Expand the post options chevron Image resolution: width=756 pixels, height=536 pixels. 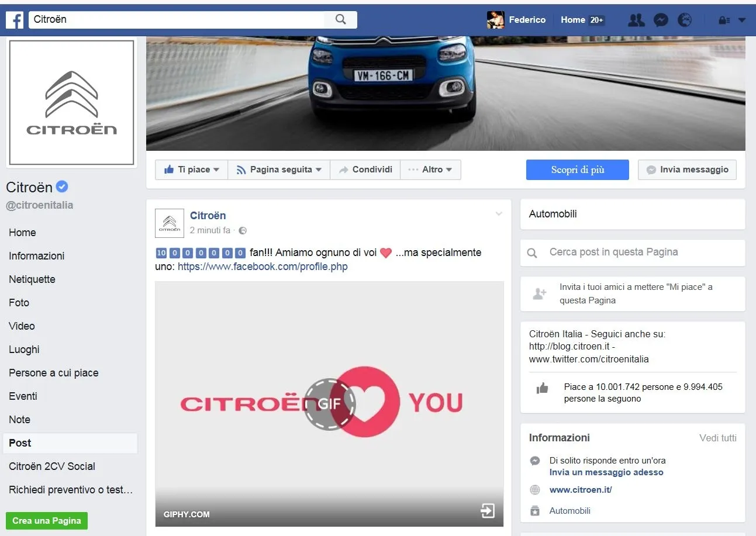coord(499,214)
